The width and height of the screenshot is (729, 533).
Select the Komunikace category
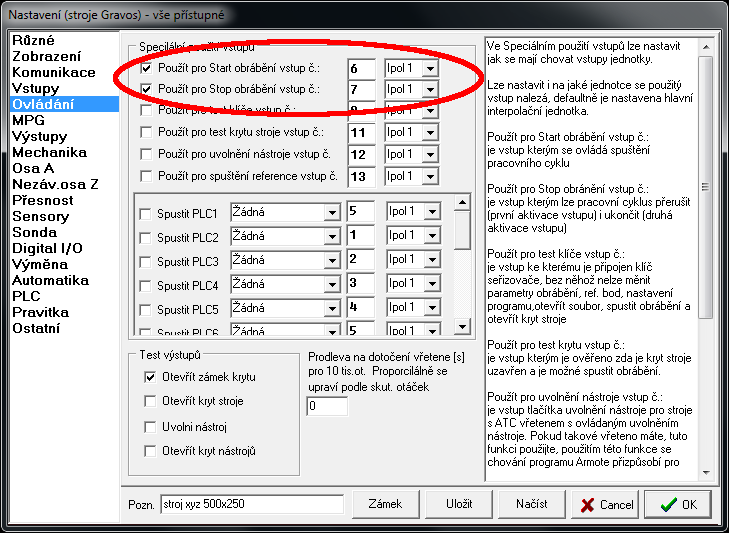(x=53, y=72)
